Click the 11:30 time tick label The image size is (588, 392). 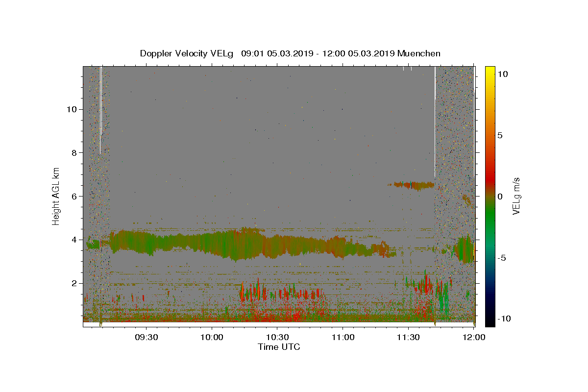(x=409, y=338)
